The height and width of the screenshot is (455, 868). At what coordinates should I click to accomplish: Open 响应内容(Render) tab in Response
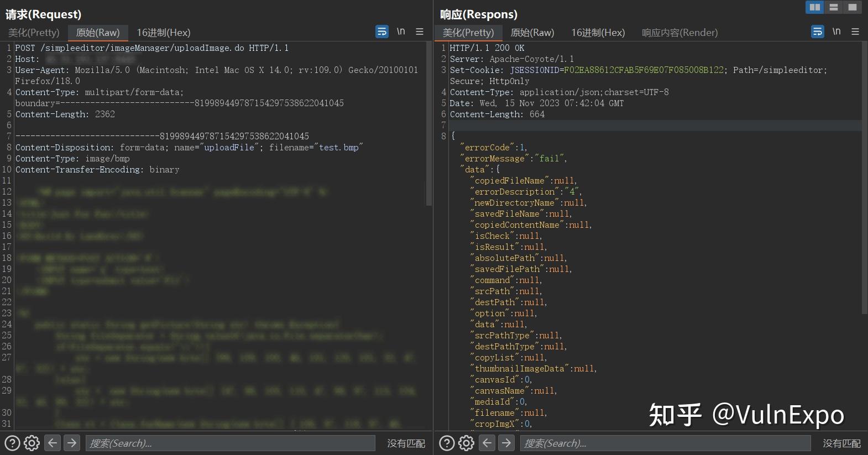click(680, 33)
